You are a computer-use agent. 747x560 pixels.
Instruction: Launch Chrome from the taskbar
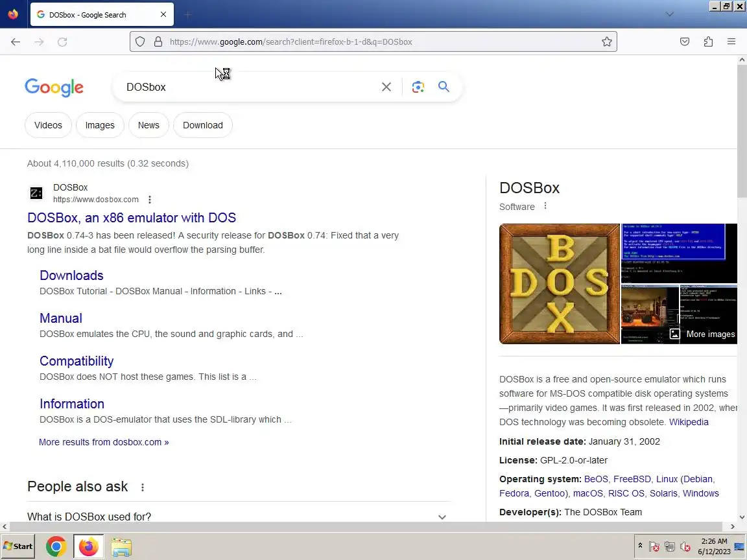coord(56,546)
